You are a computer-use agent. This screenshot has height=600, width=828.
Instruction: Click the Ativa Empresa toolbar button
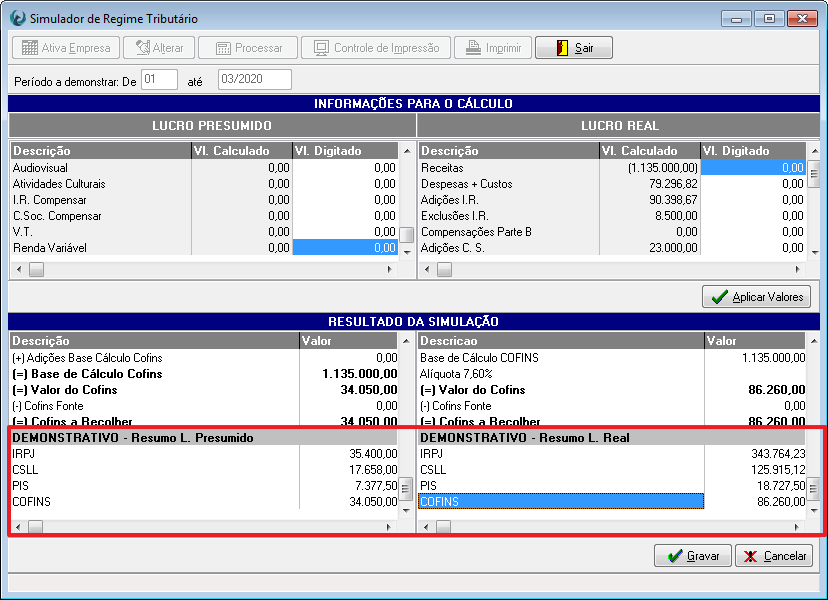(66, 48)
